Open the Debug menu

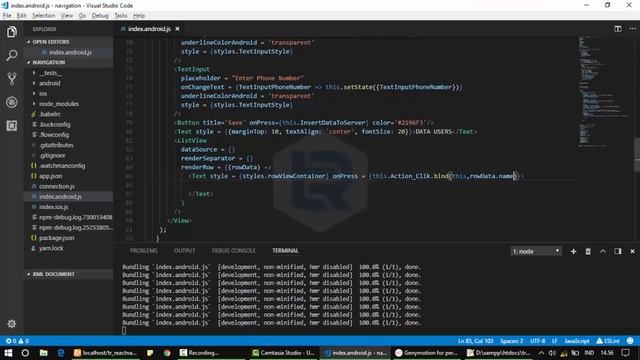point(100,16)
